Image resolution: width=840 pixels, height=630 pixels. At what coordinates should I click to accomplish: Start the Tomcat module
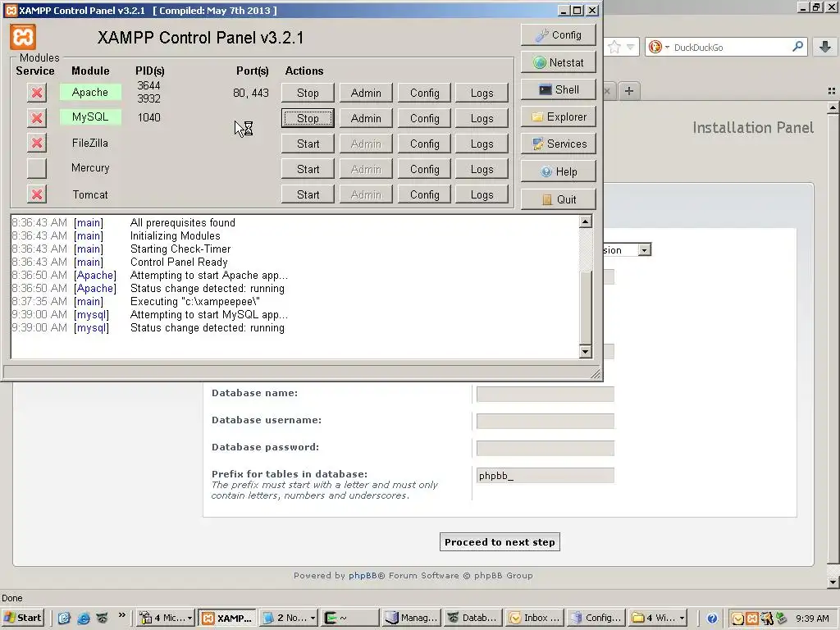click(308, 194)
